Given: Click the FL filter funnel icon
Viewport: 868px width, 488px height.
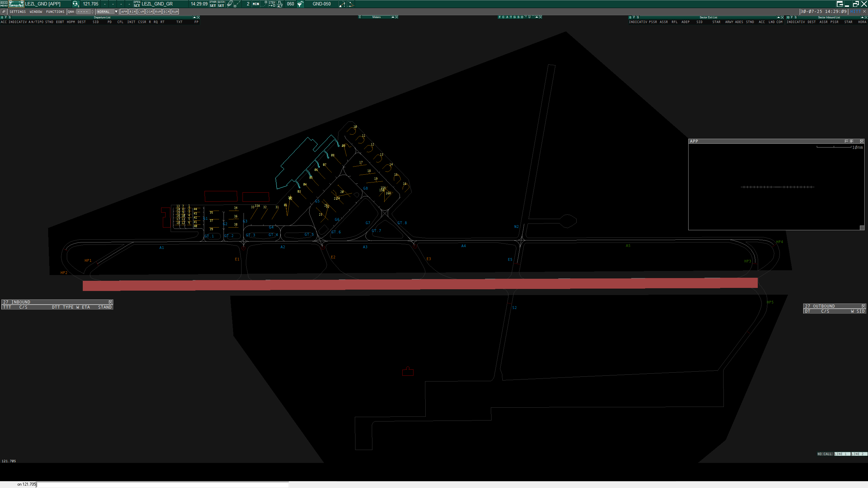Looking at the screenshot, I should coord(300,4).
